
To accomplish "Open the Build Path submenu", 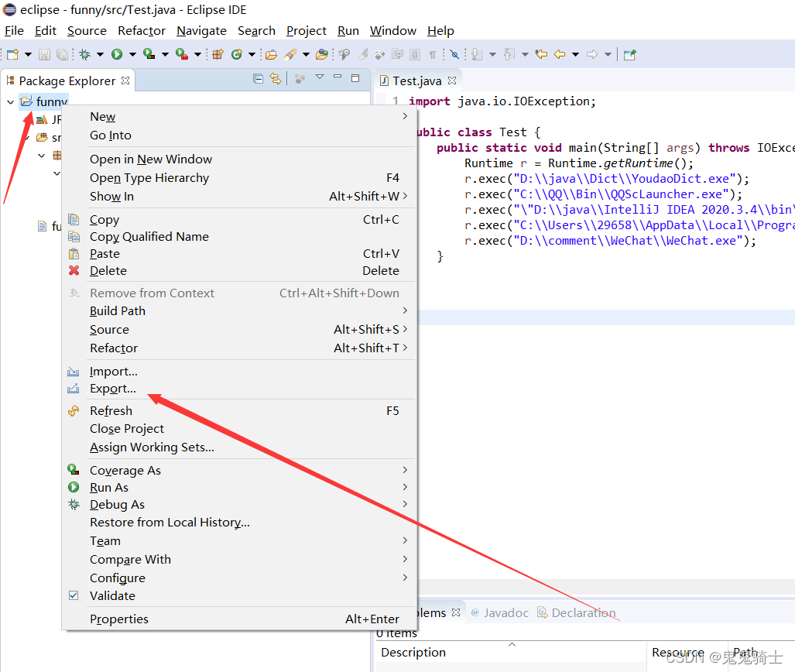I will [x=238, y=310].
